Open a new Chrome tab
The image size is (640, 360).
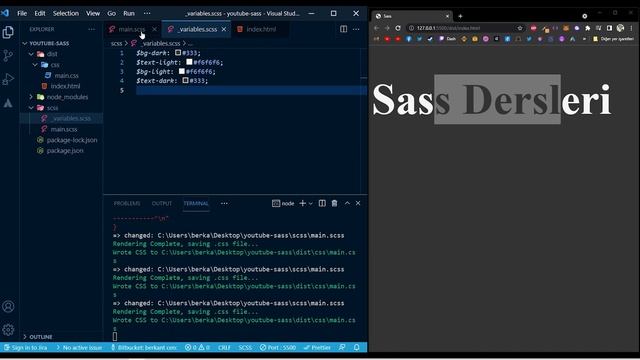coord(460,16)
